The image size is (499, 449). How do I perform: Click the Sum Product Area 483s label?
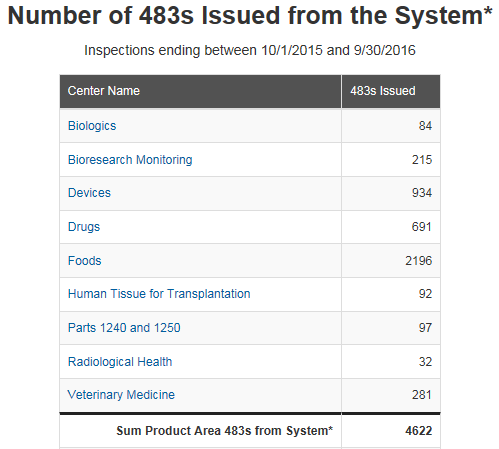click(225, 431)
